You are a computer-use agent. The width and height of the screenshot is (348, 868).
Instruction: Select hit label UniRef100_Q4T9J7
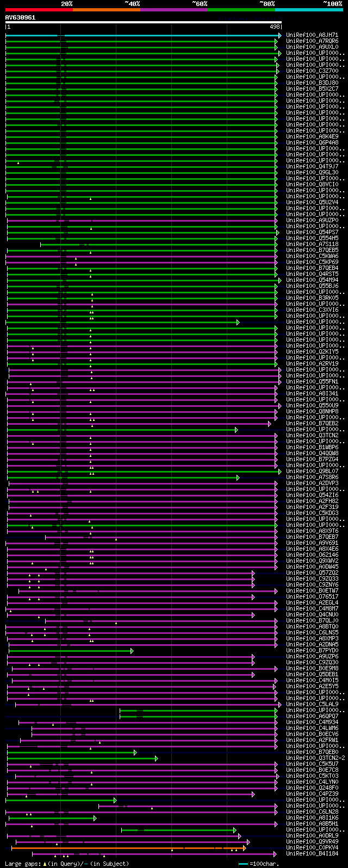[312, 167]
